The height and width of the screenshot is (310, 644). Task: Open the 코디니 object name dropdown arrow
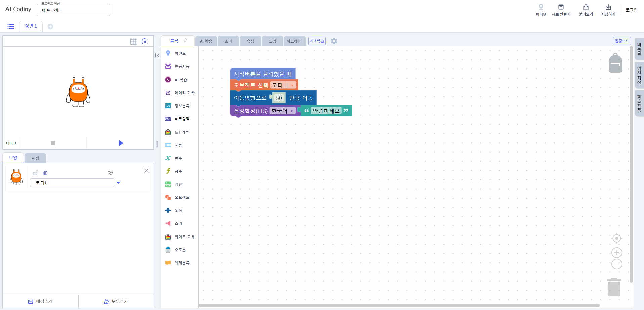click(x=118, y=183)
